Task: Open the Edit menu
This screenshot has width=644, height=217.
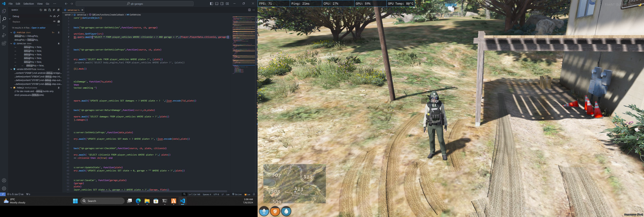Action: tap(18, 4)
